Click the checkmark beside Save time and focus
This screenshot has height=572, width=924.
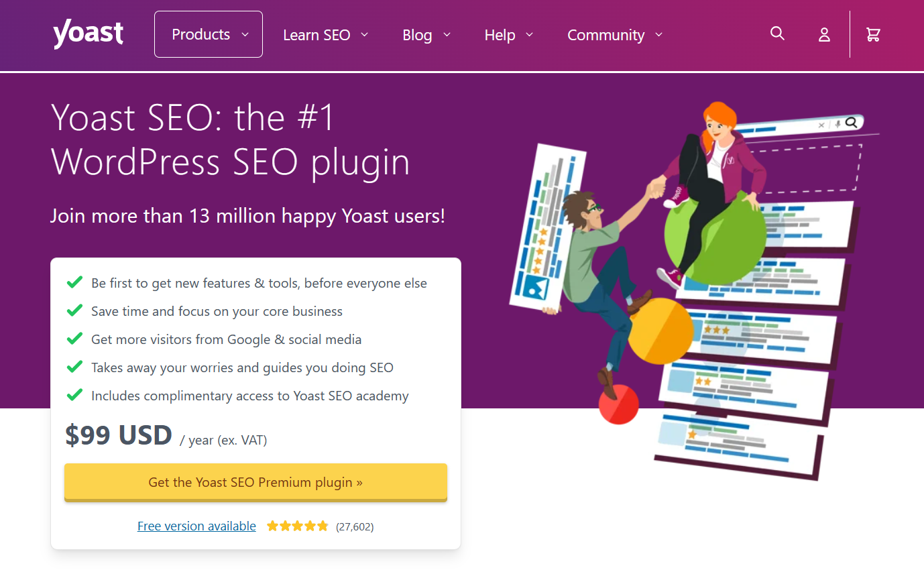(x=74, y=310)
